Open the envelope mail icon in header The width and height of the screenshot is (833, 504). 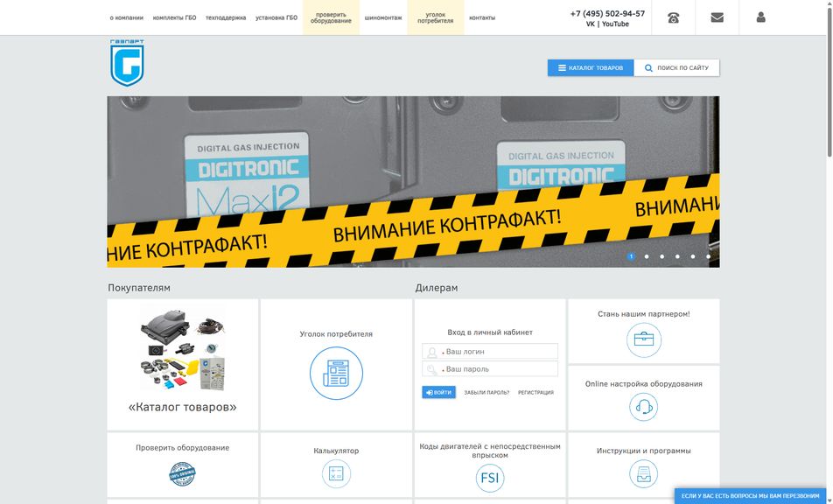[x=717, y=17]
